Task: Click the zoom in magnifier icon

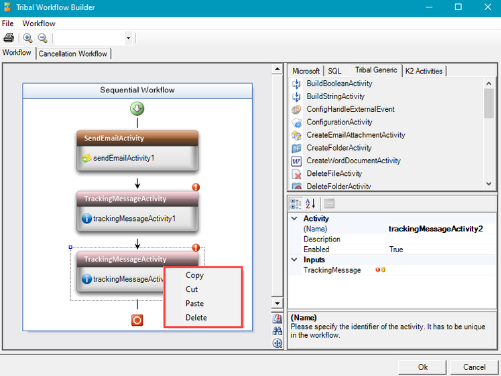Action: coord(28,38)
